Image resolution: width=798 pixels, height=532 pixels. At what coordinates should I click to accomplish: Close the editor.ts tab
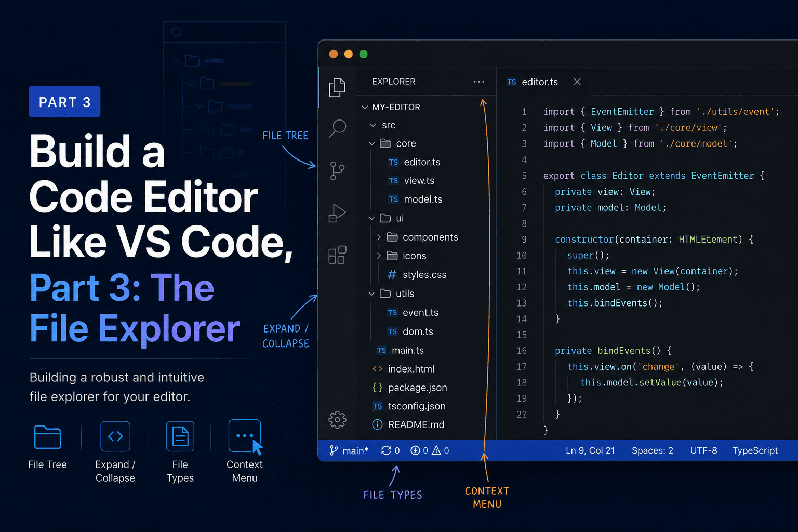[577, 82]
